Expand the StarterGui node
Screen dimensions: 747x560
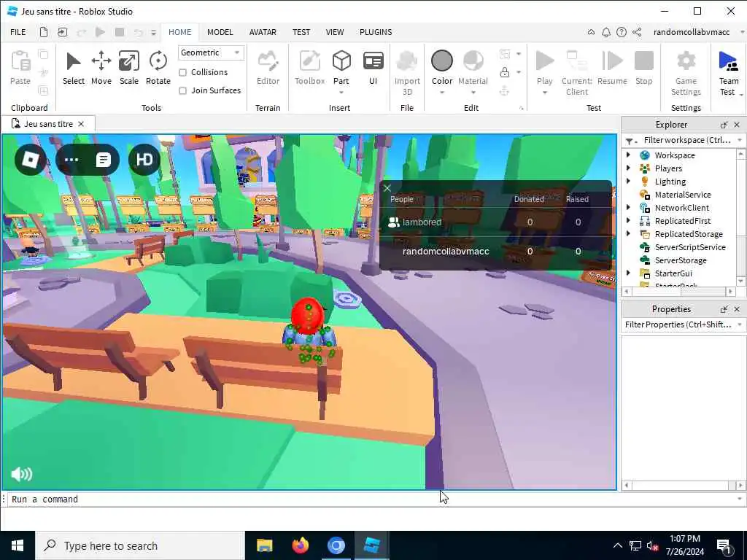[628, 273]
